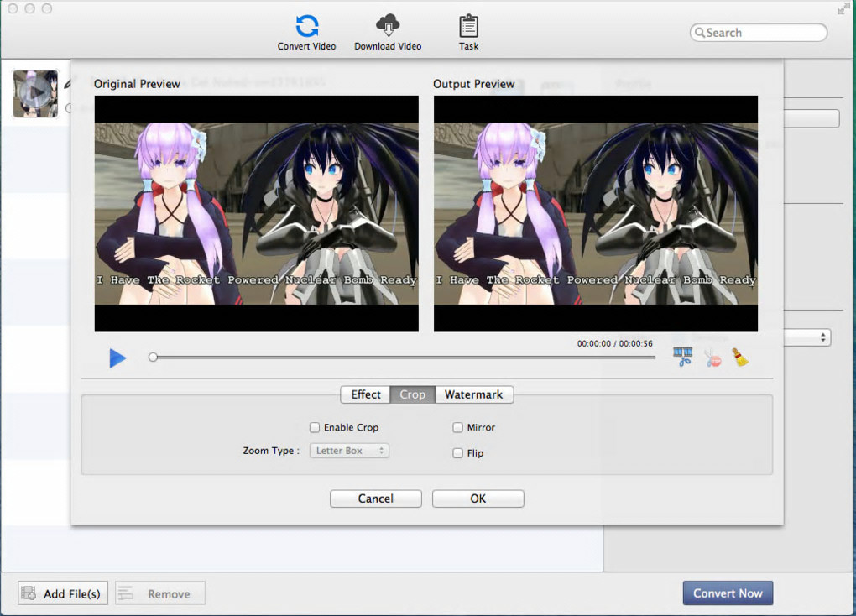The height and width of the screenshot is (616, 856).
Task: Switch to the Effect tab
Action: (365, 394)
